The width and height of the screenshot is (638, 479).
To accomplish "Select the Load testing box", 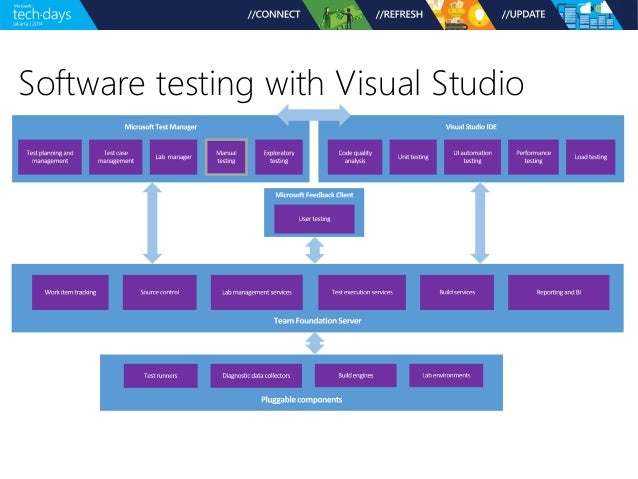I will pyautogui.click(x=590, y=157).
